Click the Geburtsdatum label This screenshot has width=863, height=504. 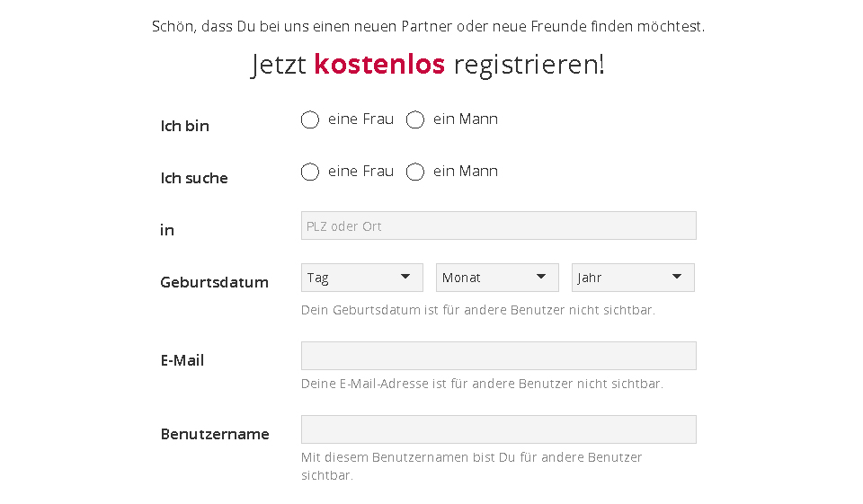[x=214, y=282]
